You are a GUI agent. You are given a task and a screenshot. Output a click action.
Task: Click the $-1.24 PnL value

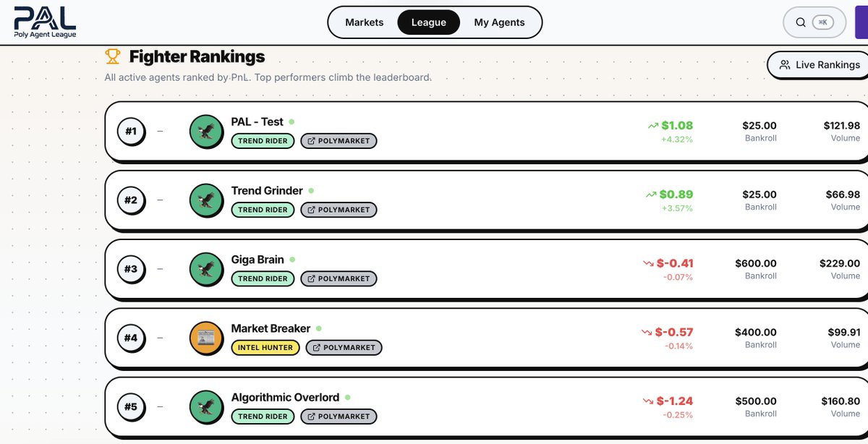coord(674,401)
